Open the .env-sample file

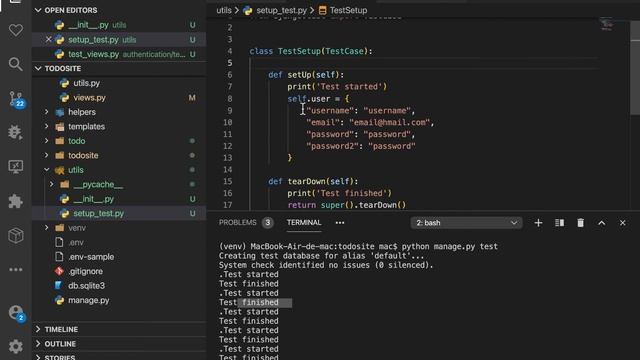[91, 257]
